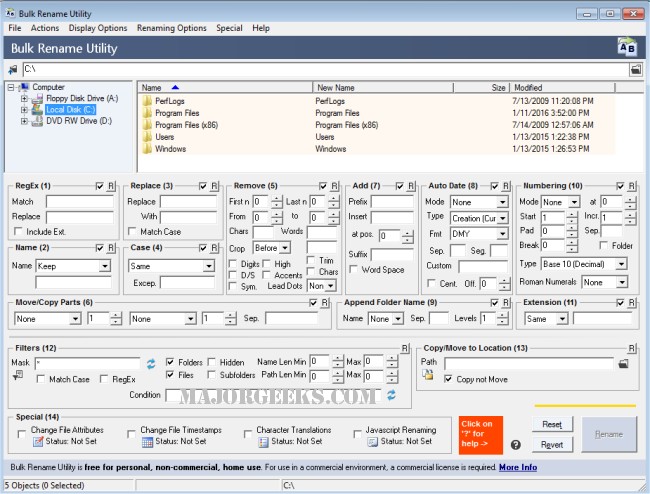The width and height of the screenshot is (650, 494).
Task: Click the refresh icon next to Mask field
Action: (x=151, y=364)
